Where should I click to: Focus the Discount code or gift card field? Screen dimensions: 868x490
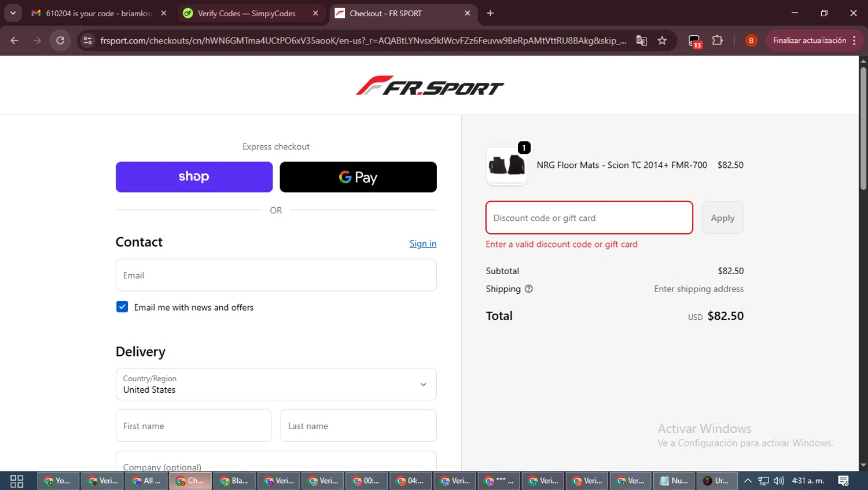coord(589,218)
